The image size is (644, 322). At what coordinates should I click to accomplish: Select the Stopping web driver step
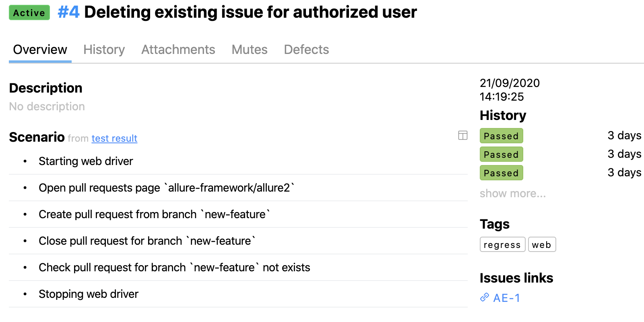click(x=89, y=294)
